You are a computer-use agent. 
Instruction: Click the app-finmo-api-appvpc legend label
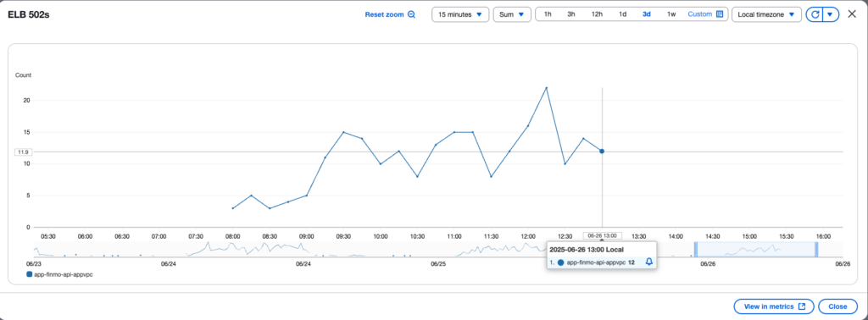(63, 274)
